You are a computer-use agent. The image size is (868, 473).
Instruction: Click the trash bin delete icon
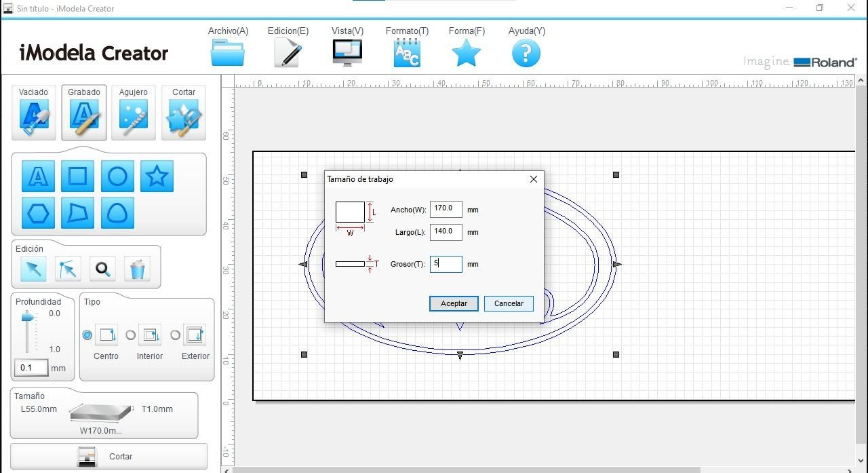click(138, 269)
